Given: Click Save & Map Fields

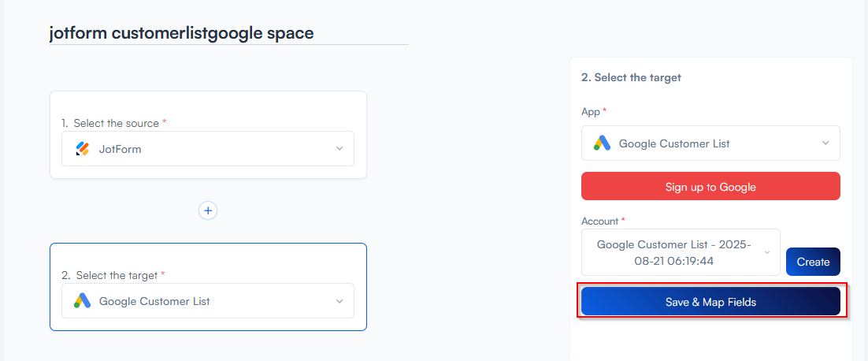Looking at the screenshot, I should coord(710,302).
